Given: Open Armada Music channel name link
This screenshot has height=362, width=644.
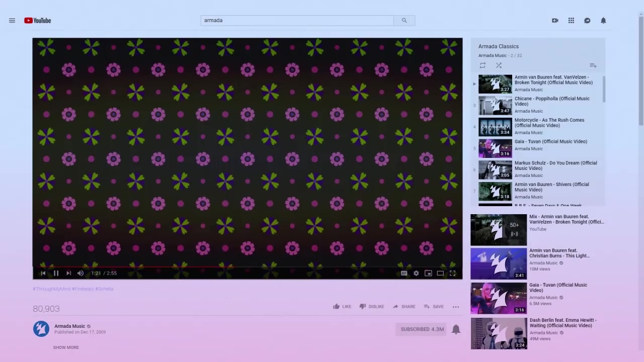Looking at the screenshot, I should [x=70, y=326].
